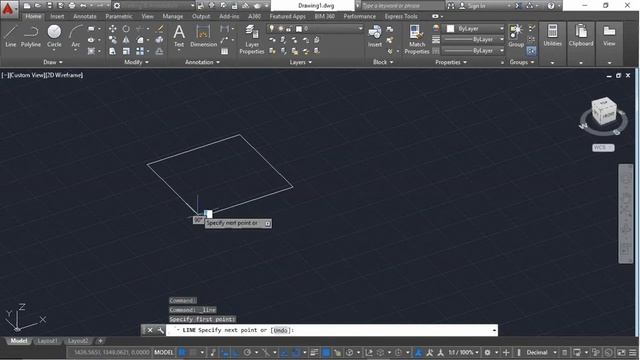Click the Explode tool icon
Viewport: 640px width, 360px height.
point(160,40)
